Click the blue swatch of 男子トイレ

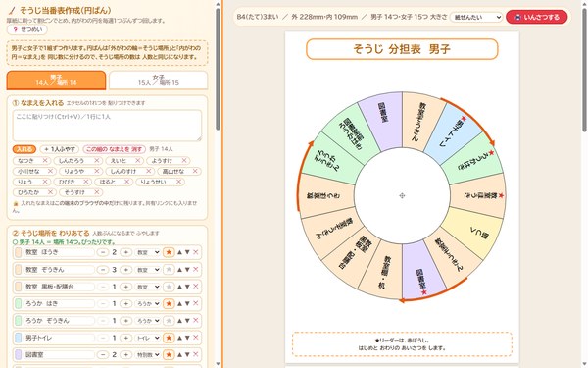point(18,338)
